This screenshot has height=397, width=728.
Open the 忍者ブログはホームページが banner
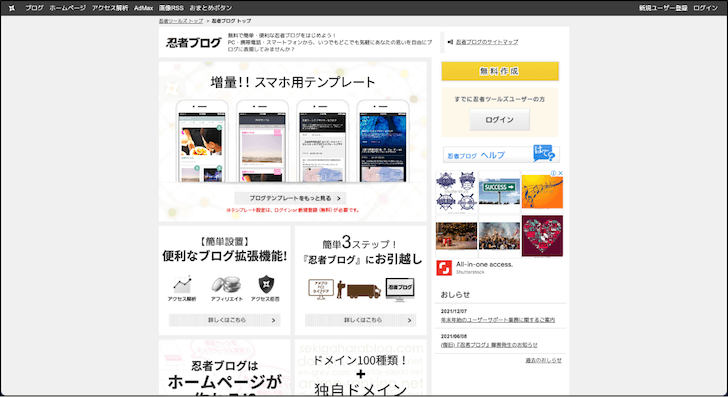[x=225, y=367]
